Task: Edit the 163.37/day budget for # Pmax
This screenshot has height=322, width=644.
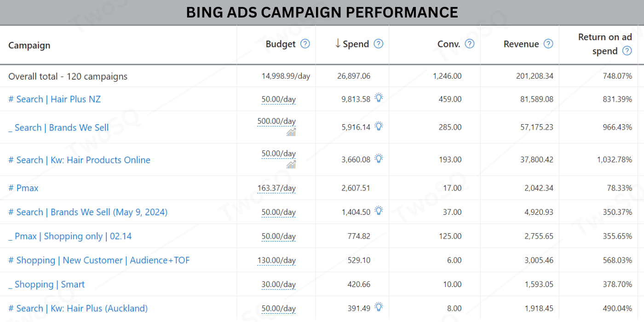Action: pos(276,188)
